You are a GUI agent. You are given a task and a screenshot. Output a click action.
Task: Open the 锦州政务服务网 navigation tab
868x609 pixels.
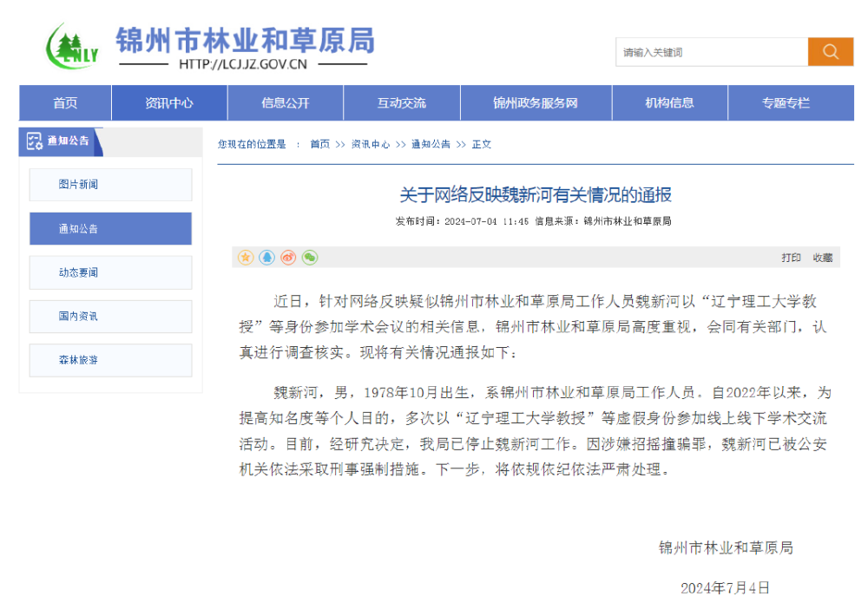[536, 103]
